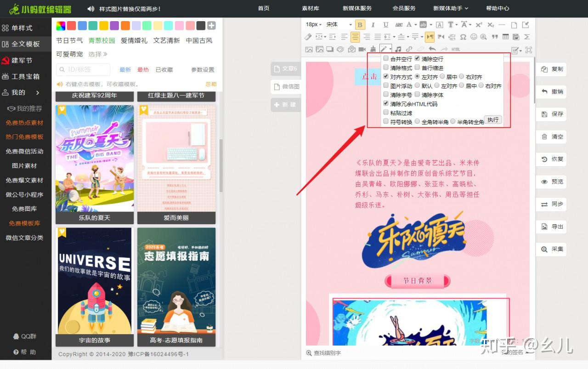Click the 预览 button
588x369 pixels.
click(x=551, y=182)
